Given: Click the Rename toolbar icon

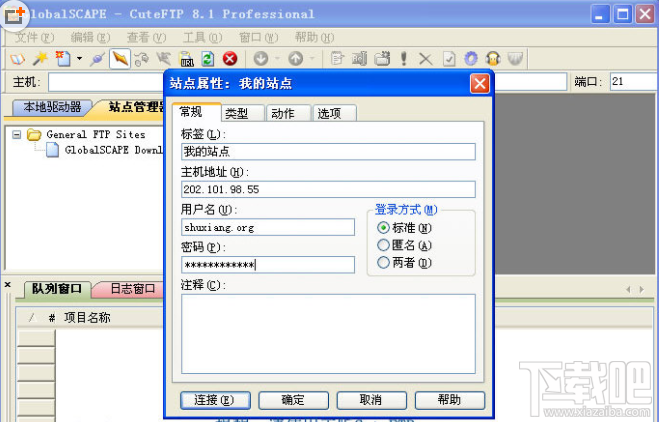Looking at the screenshot, I should pos(359,59).
